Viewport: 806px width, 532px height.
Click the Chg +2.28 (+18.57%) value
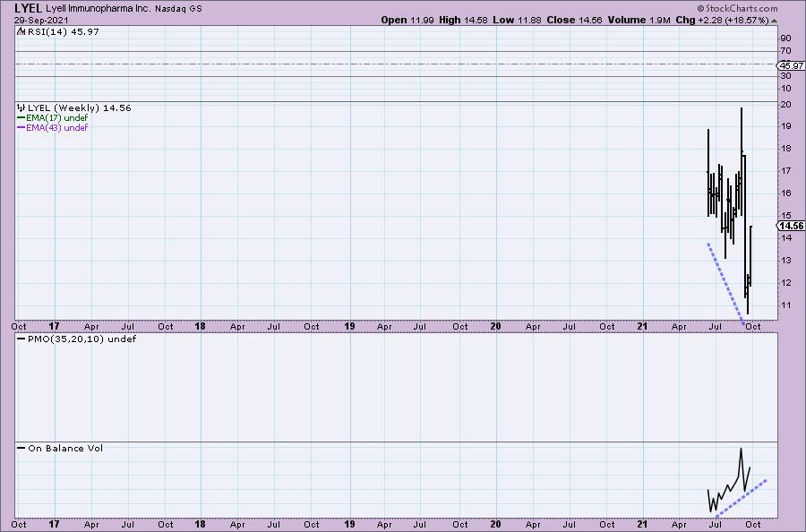[x=722, y=20]
